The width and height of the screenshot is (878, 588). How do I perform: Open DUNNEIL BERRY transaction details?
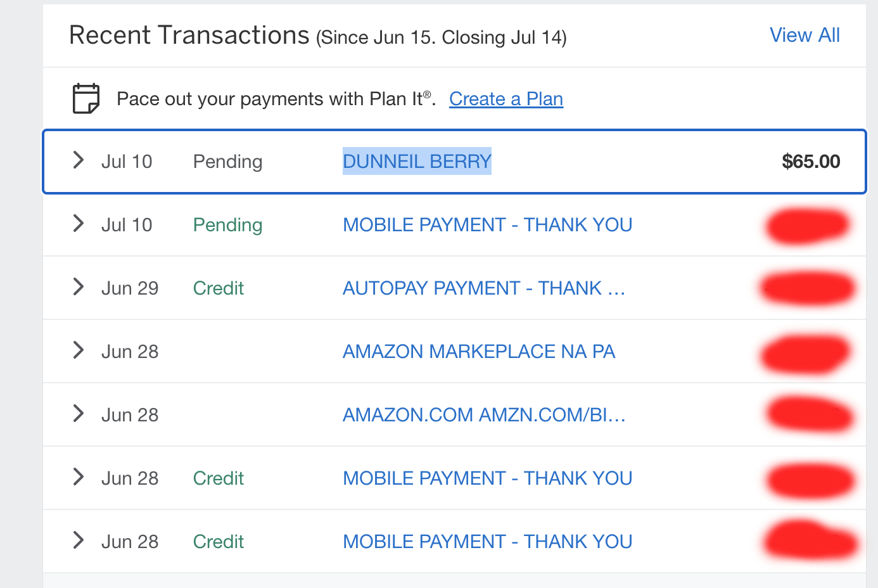click(x=417, y=162)
